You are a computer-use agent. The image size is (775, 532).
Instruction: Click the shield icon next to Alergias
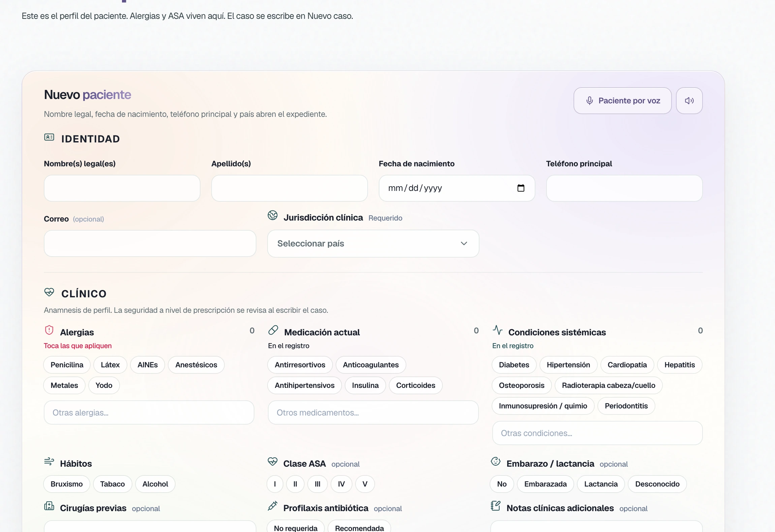(49, 330)
